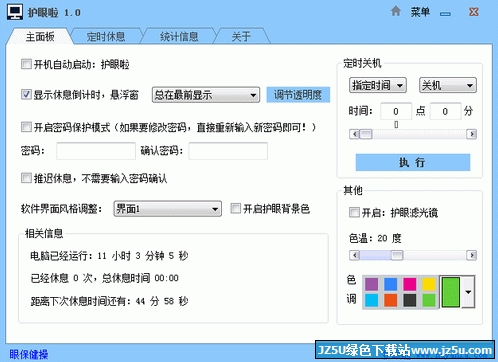Uncheck 显示休息倒计时 悬浮窗 checkbox
This screenshot has width=498, height=362.
26,95
